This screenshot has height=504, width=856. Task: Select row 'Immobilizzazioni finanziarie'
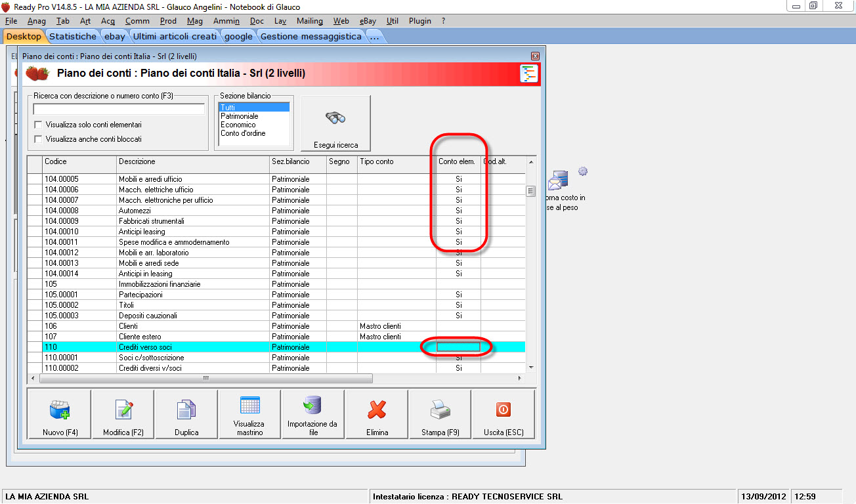[x=276, y=284]
